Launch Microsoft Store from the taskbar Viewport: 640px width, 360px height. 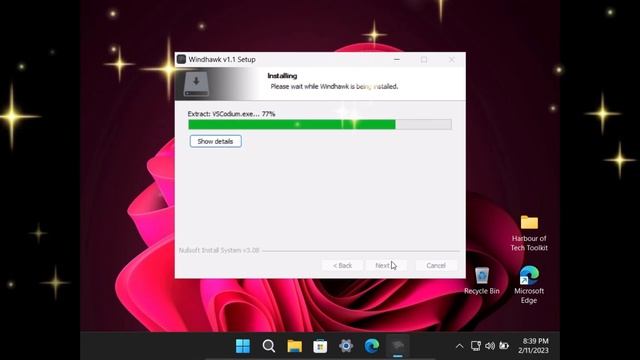point(320,346)
